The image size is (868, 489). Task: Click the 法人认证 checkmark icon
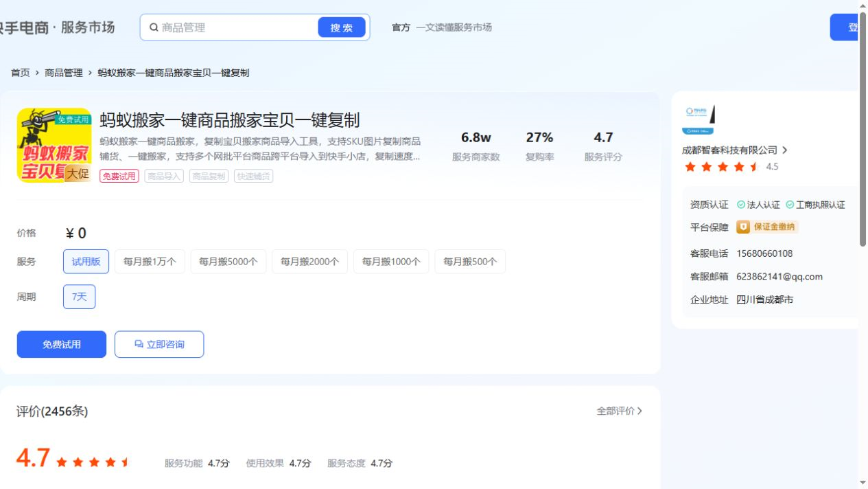pos(741,205)
